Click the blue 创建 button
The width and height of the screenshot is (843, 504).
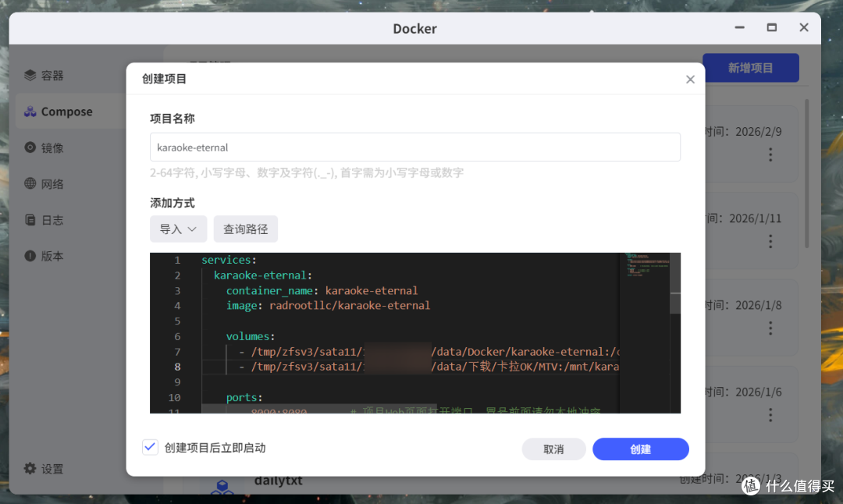pos(640,449)
